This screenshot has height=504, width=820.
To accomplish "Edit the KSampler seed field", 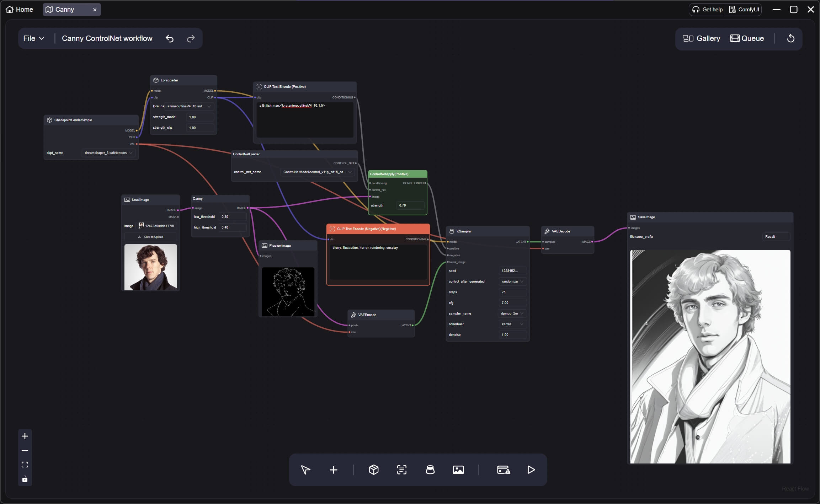I will point(512,271).
